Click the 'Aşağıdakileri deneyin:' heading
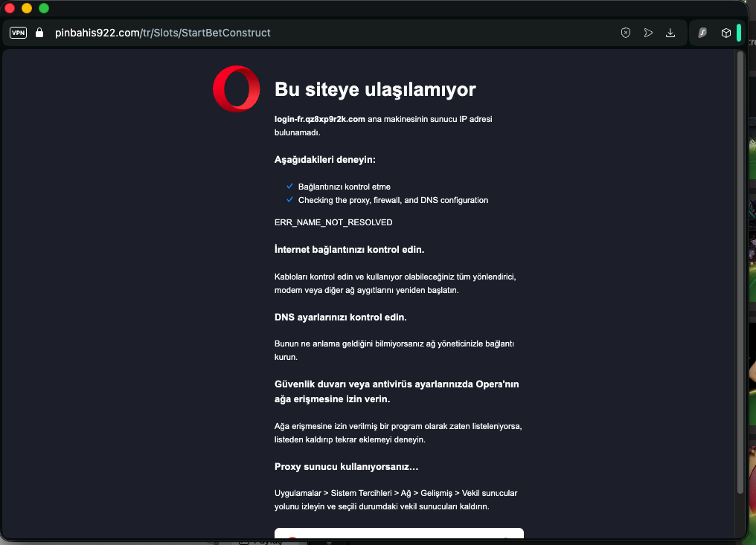This screenshot has width=756, height=545. (324, 160)
